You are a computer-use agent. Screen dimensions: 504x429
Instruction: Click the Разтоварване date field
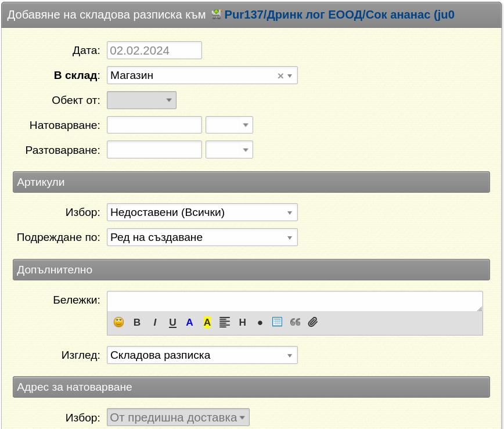tap(154, 150)
